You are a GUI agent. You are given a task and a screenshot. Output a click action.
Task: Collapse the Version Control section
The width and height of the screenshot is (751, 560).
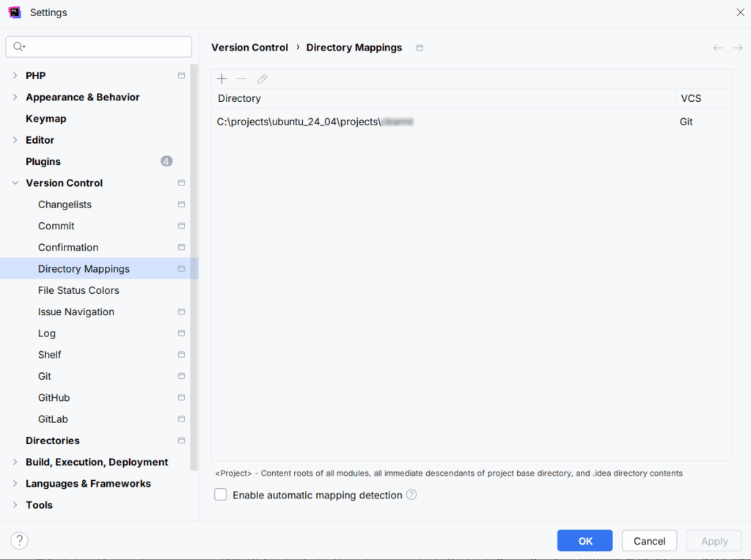15,183
